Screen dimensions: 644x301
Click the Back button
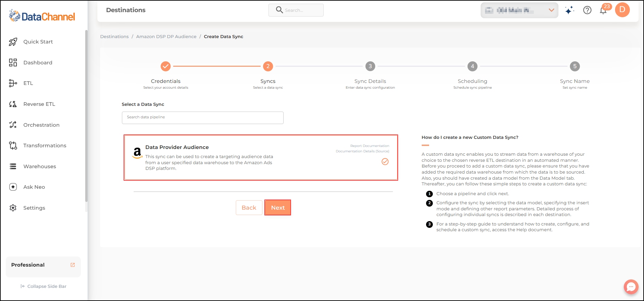(x=249, y=208)
